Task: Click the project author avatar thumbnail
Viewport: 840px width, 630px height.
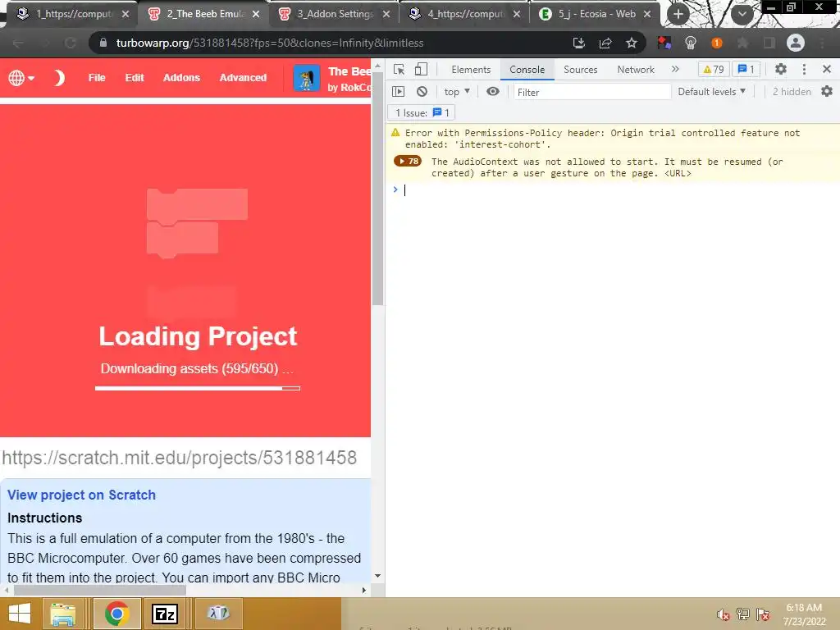Action: point(307,78)
